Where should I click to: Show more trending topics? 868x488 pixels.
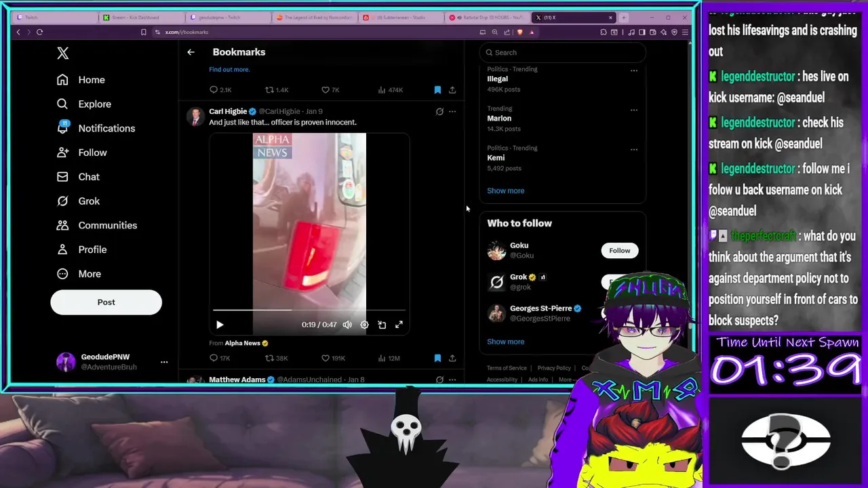pyautogui.click(x=505, y=190)
